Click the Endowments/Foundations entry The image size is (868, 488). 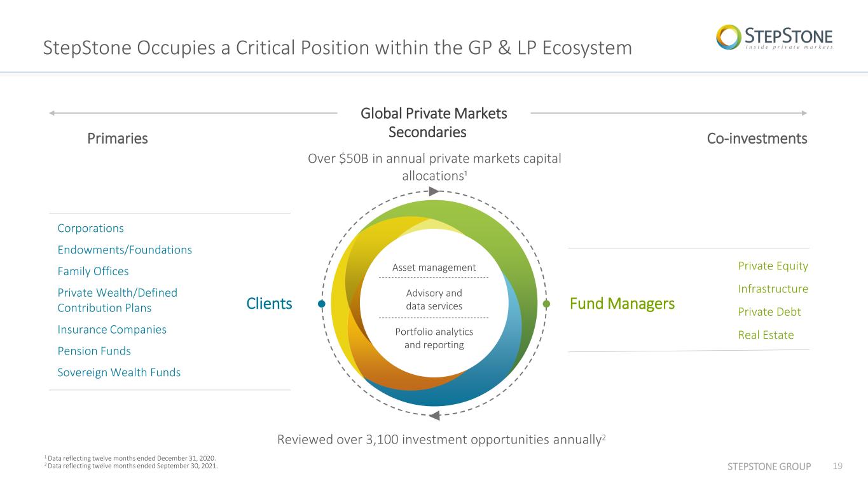125,250
